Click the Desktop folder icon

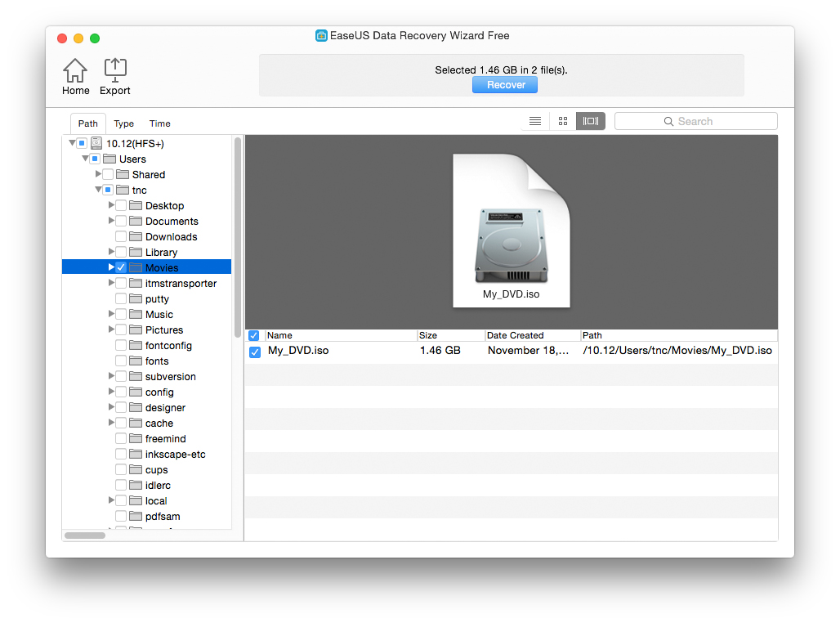136,205
